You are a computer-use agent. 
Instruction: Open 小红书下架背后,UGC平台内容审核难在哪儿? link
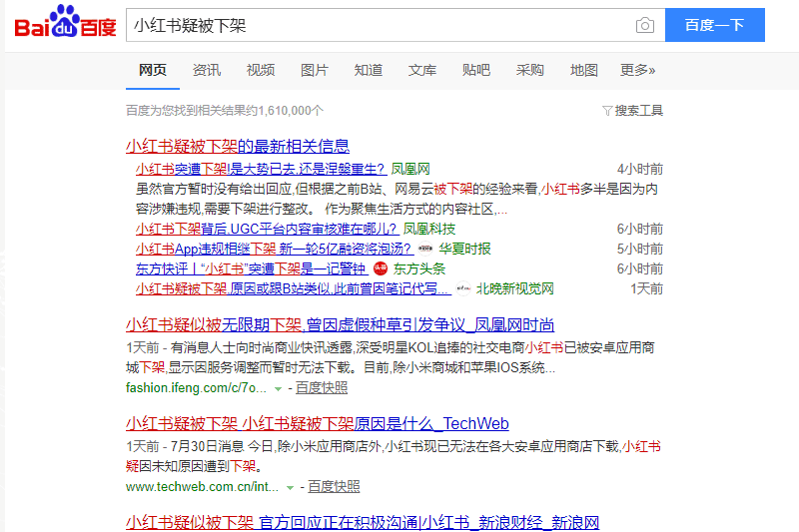[x=267, y=230]
